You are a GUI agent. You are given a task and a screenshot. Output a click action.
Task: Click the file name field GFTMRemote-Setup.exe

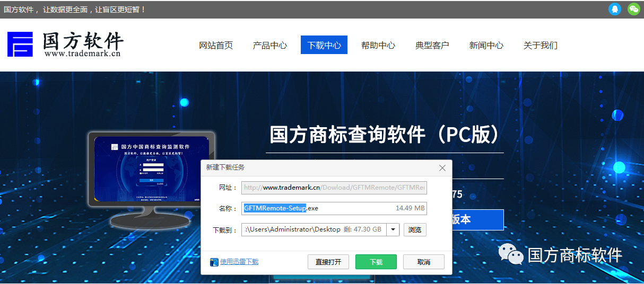334,208
